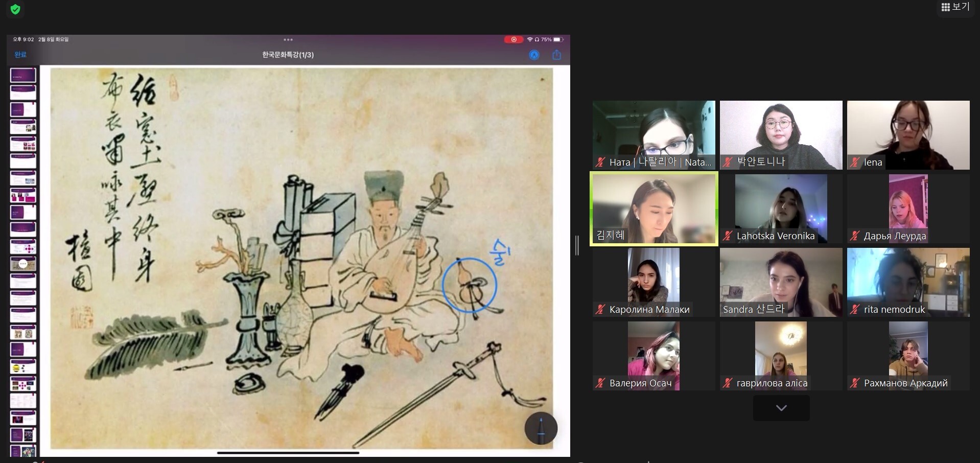Viewport: 980px width, 463px height.
Task: Select гаврилова аліса's video tile
Action: tap(781, 356)
